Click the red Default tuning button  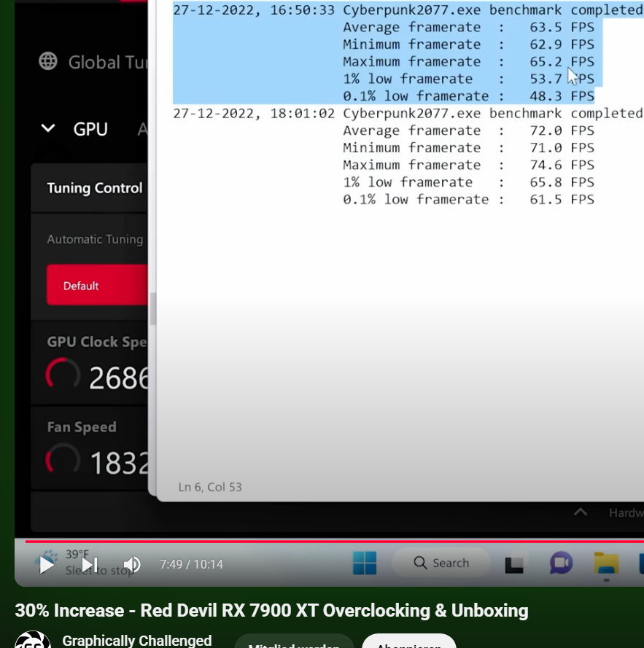[97, 285]
